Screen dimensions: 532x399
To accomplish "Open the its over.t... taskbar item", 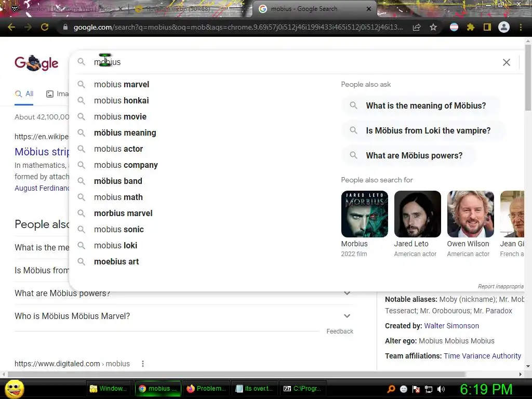I will tap(254, 389).
